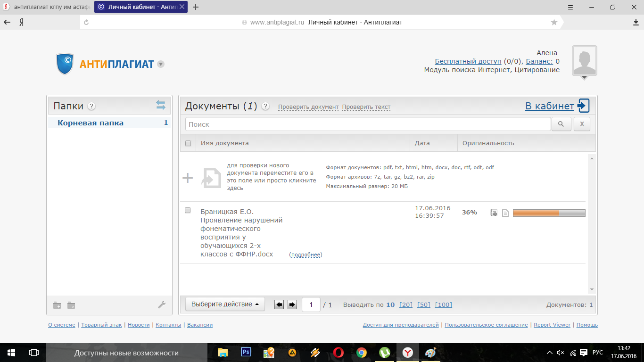Open the Выберите действие dropdown
Viewport: 644px width, 362px height.
coord(225,304)
